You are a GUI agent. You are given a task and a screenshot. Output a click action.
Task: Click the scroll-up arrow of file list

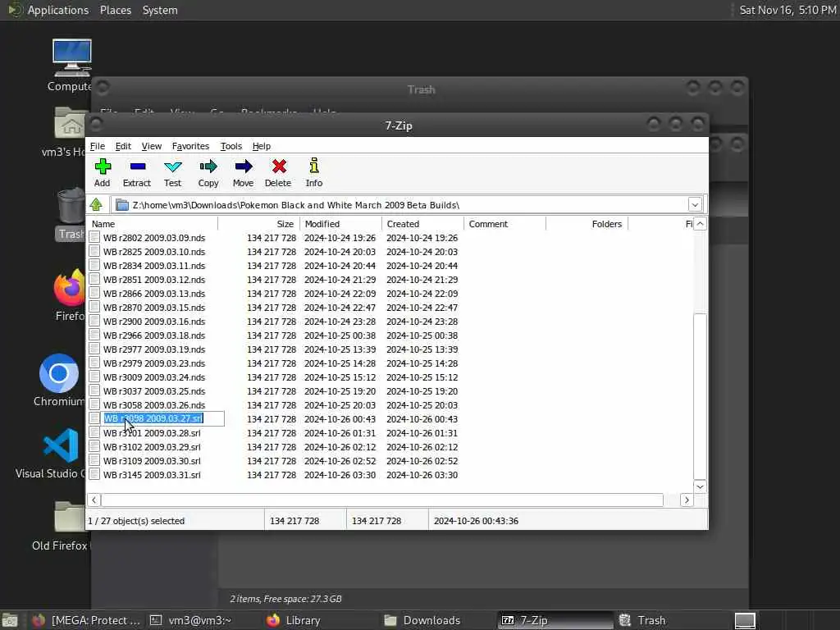pos(700,224)
